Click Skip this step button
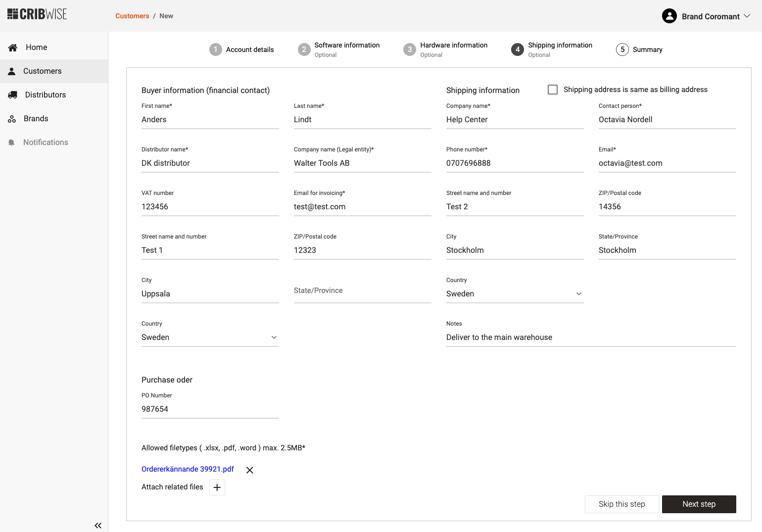 tap(621, 504)
